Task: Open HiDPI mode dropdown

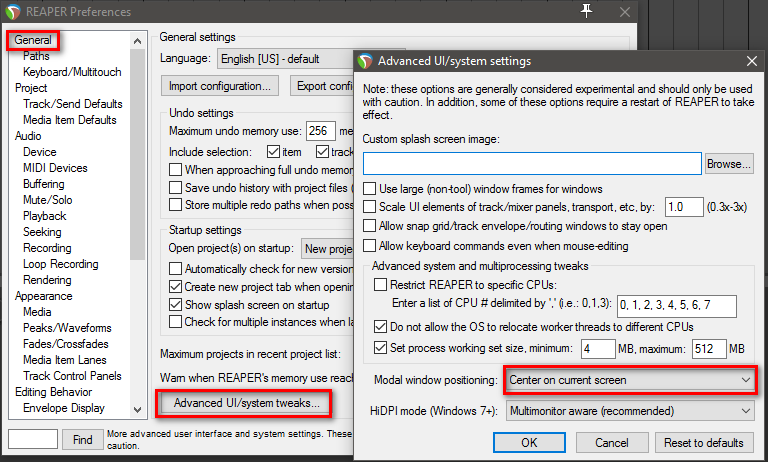Action: tap(630, 411)
